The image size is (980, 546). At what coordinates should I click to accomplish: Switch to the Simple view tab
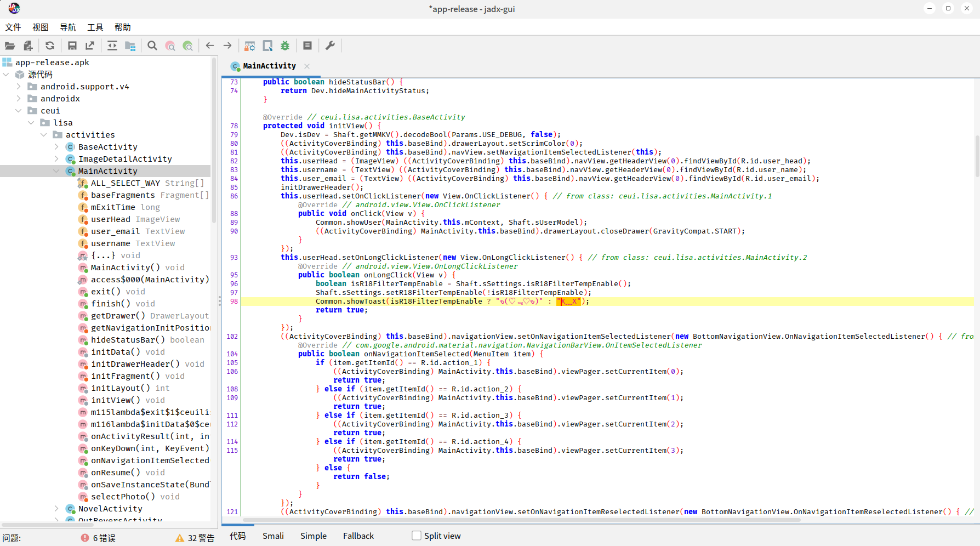(x=314, y=536)
